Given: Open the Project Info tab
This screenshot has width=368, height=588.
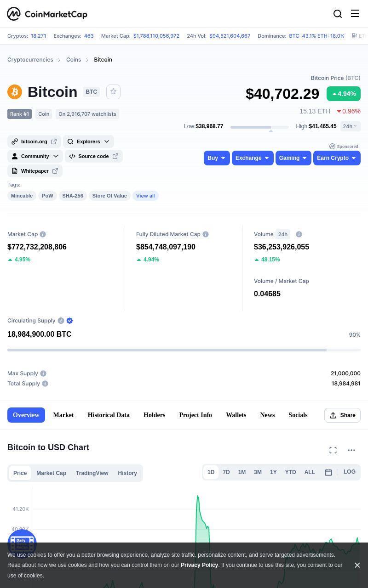Looking at the screenshot, I should tap(195, 415).
